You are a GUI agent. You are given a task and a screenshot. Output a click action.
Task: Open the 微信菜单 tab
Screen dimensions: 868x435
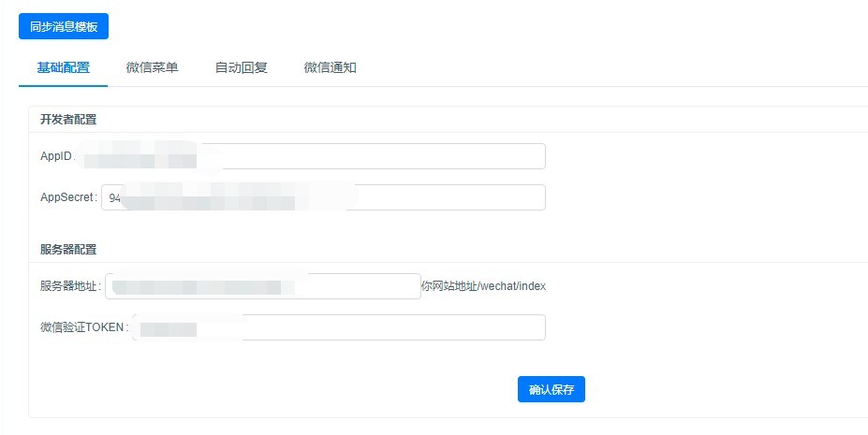tap(152, 67)
